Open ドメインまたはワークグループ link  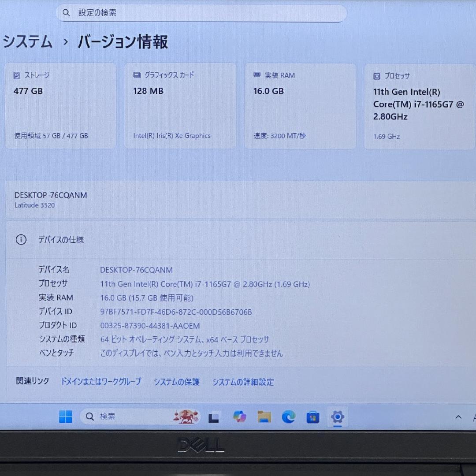point(101,382)
